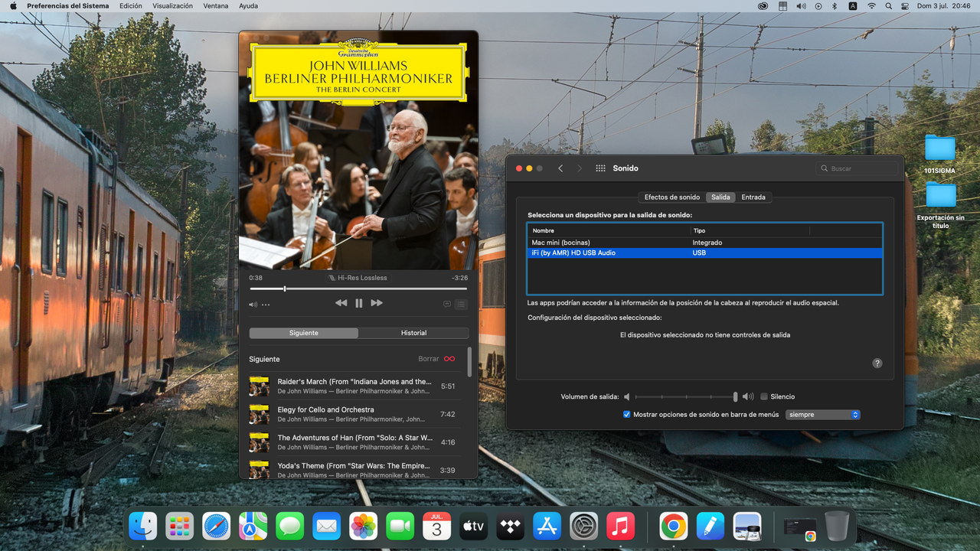980x551 pixels.
Task: Open Preferencias del Sistema menu
Action: point(68,5)
